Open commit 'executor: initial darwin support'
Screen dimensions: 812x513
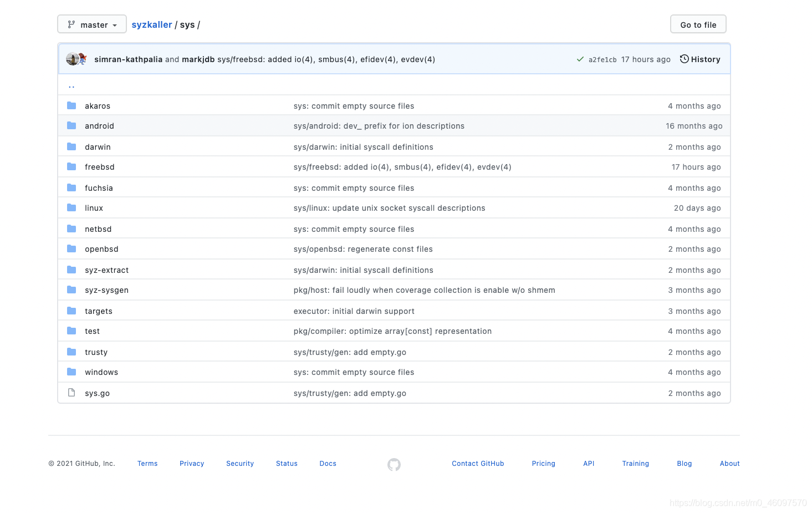[x=354, y=311]
